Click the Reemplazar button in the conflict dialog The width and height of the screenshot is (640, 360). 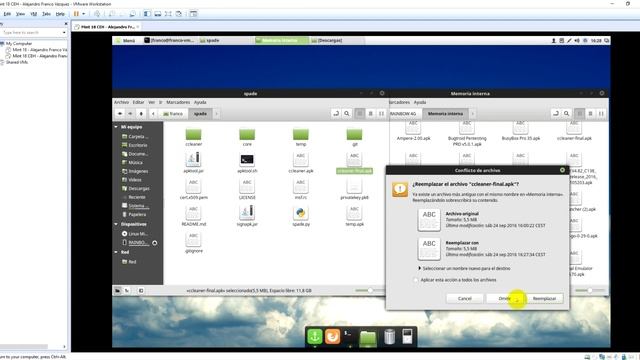click(x=544, y=298)
